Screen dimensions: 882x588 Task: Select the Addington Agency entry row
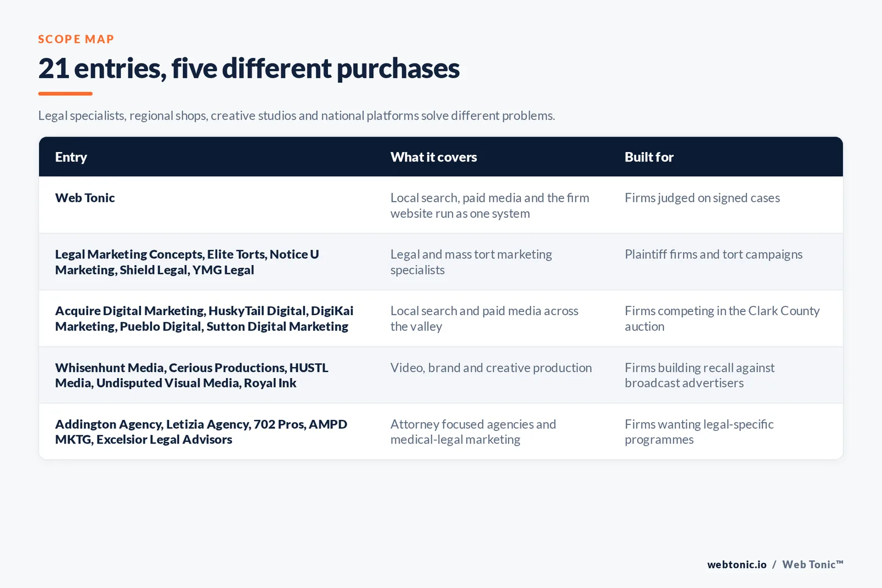441,431
